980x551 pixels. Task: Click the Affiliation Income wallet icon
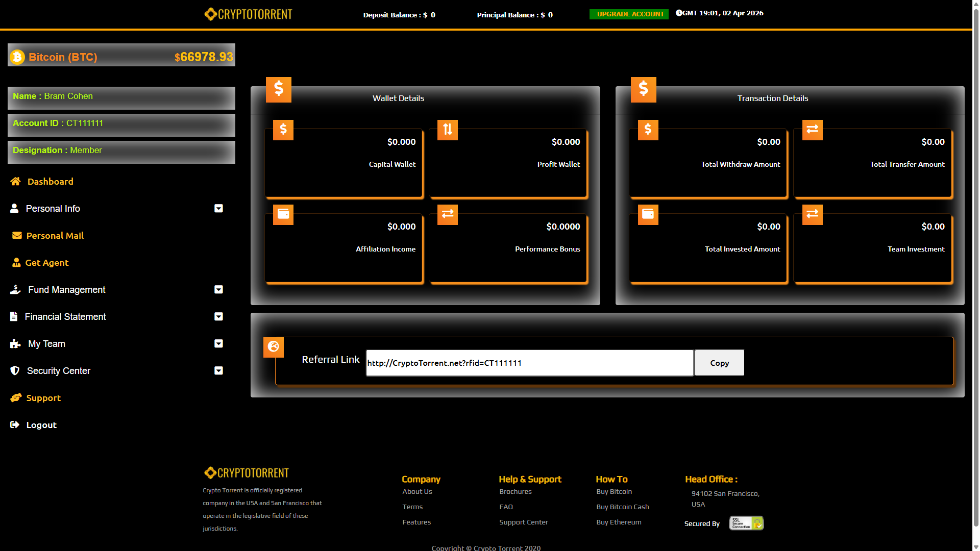click(x=283, y=214)
